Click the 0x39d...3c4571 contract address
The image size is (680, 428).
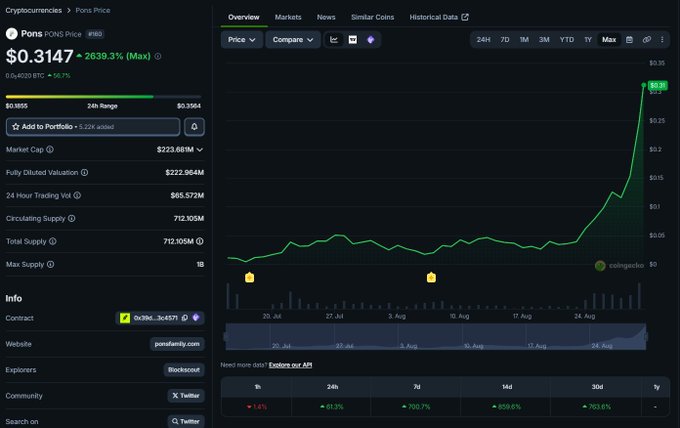tap(156, 318)
